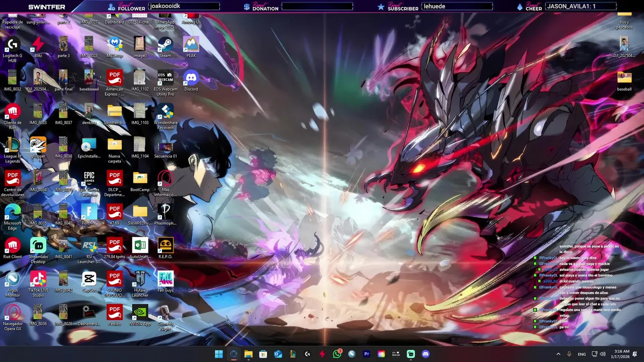Open the Epic Games Launcher shortcut
The height and width of the screenshot is (362, 644).
pos(89,184)
